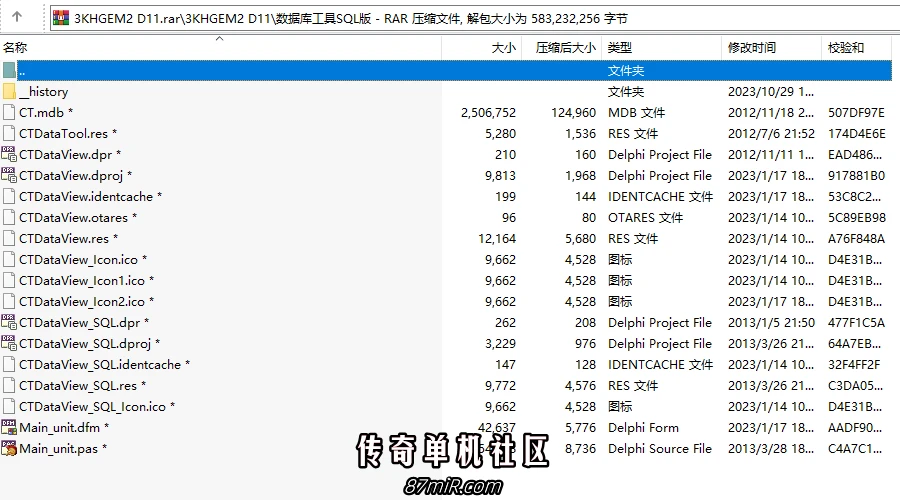
Task: Click the archive path address field
Action: [476, 18]
